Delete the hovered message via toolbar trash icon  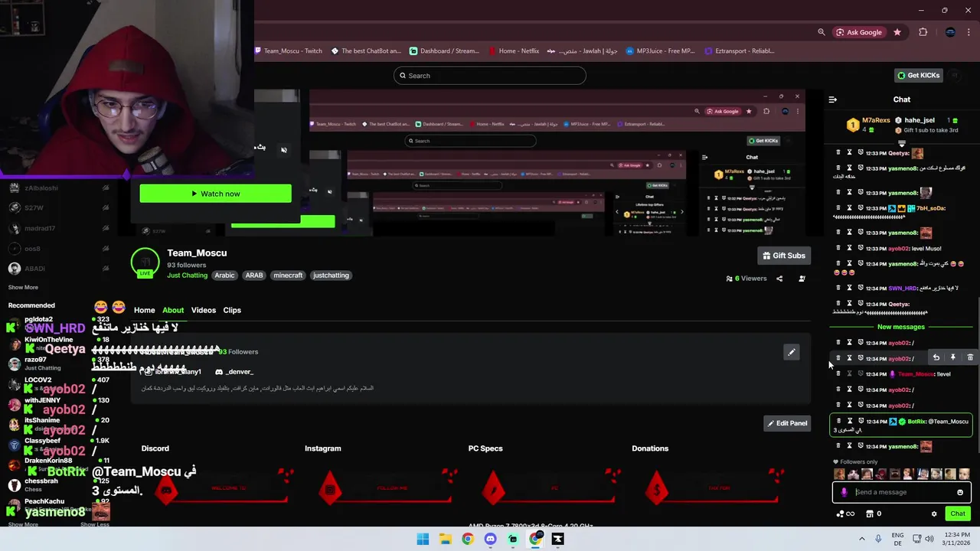[970, 357]
